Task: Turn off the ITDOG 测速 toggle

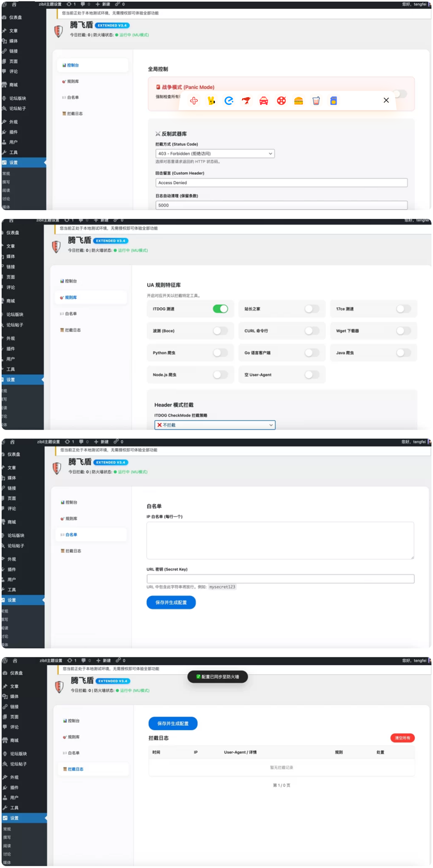Action: pyautogui.click(x=220, y=309)
